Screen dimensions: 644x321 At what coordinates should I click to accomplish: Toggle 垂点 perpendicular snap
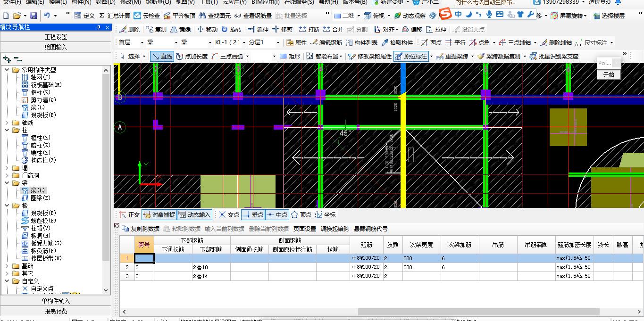(253, 214)
